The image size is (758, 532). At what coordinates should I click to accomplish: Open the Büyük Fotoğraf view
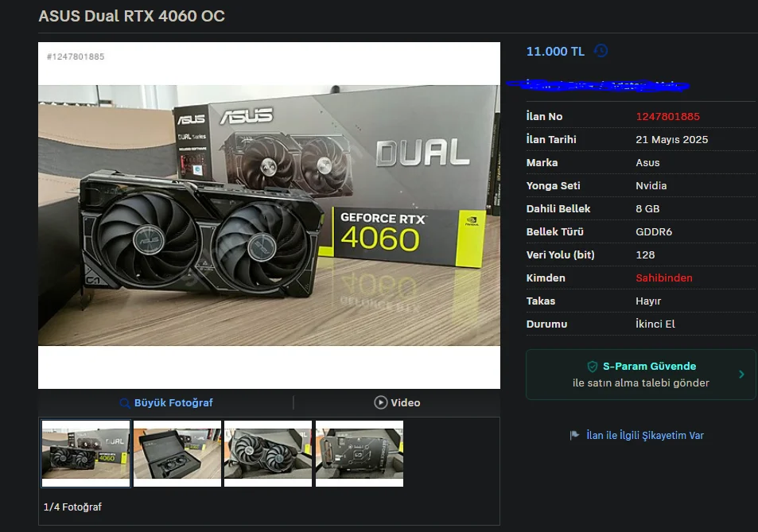click(x=165, y=402)
